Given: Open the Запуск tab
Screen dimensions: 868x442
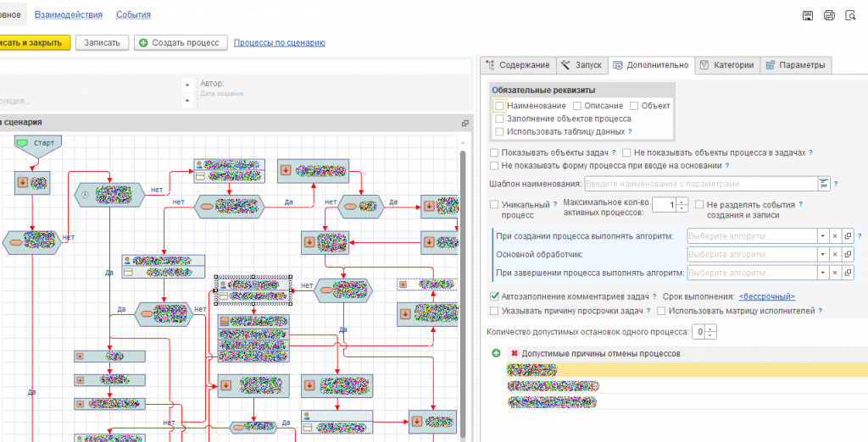Looking at the screenshot, I should 581,65.
